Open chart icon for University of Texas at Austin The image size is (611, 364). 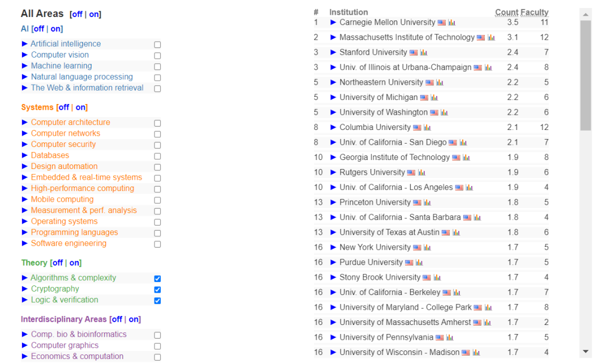(x=456, y=233)
